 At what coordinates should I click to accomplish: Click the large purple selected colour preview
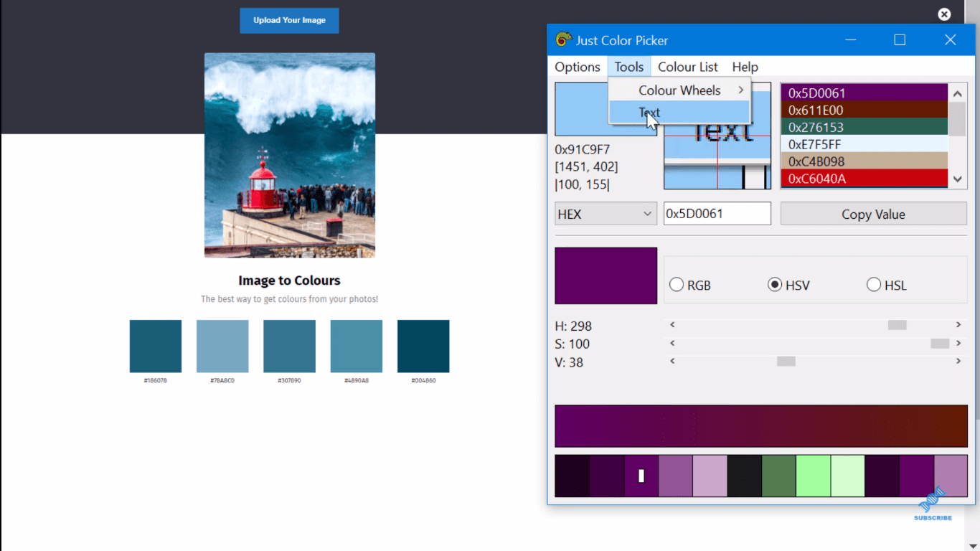(606, 275)
